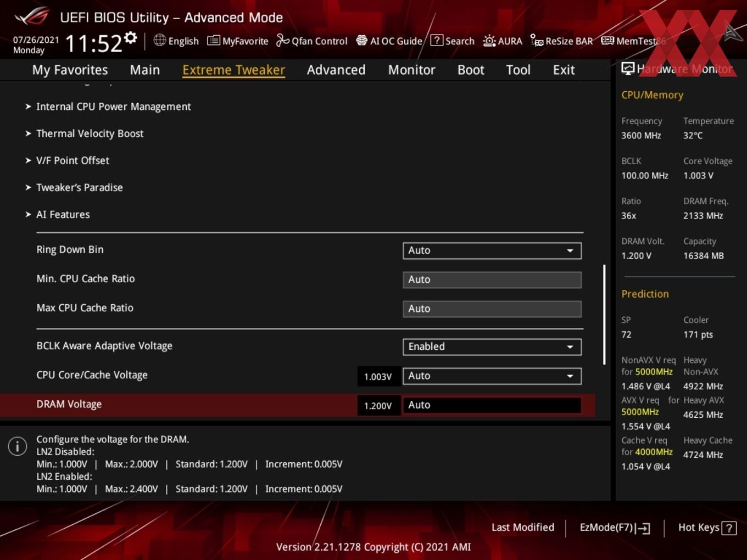Click BCLK Aware Adaptive Voltage label
Screen dimensions: 747x560
tap(104, 346)
